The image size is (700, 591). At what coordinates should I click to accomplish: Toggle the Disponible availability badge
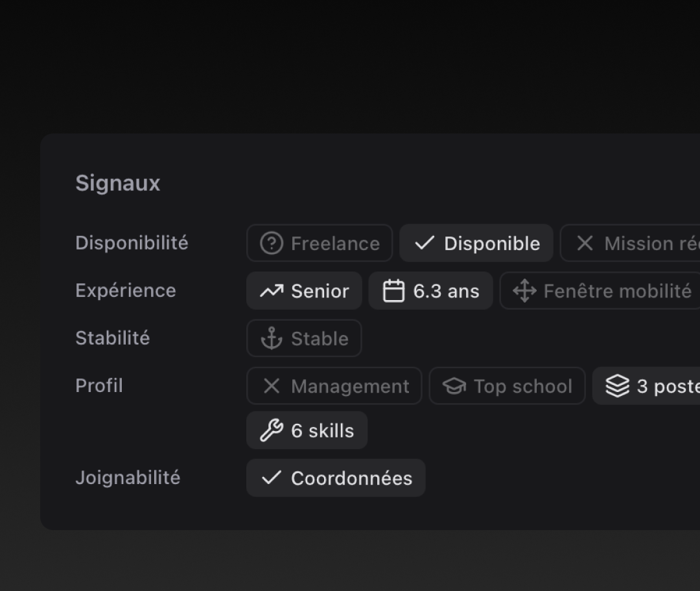coord(476,243)
